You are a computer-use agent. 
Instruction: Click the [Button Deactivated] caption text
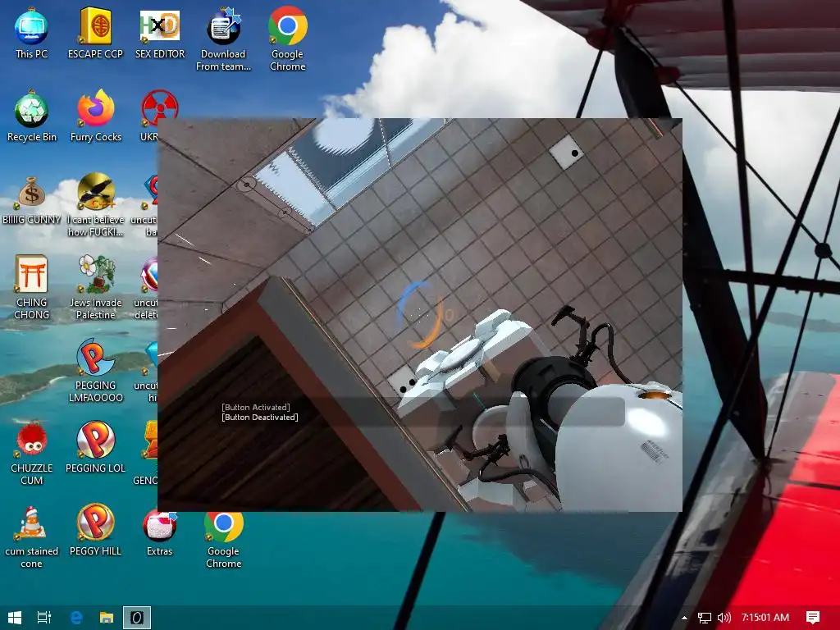tap(260, 417)
